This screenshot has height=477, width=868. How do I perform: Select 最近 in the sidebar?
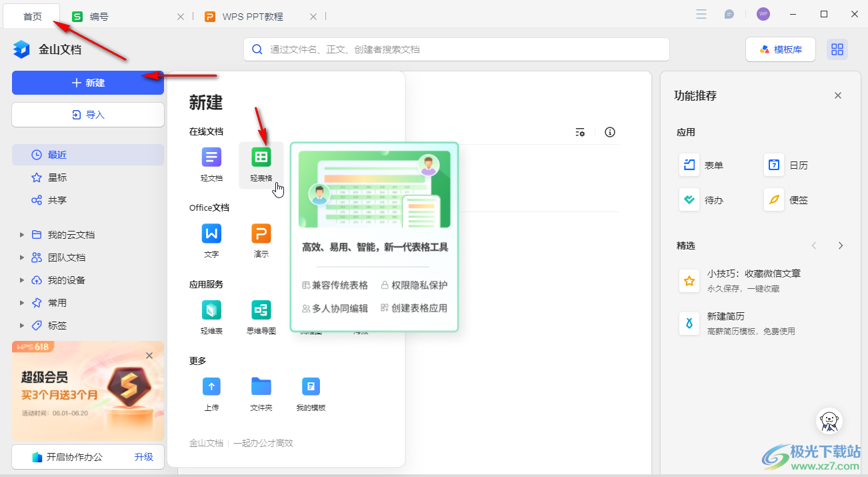pyautogui.click(x=88, y=155)
